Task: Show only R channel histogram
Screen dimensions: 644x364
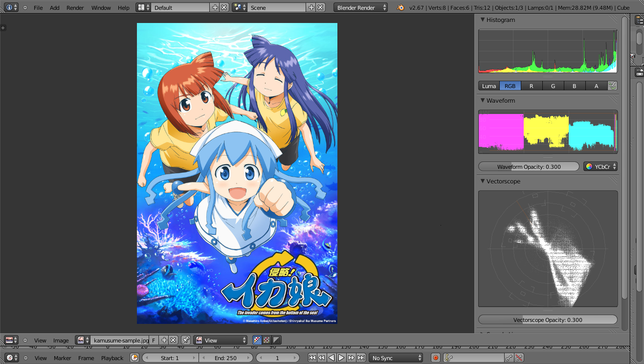Action: (x=532, y=86)
